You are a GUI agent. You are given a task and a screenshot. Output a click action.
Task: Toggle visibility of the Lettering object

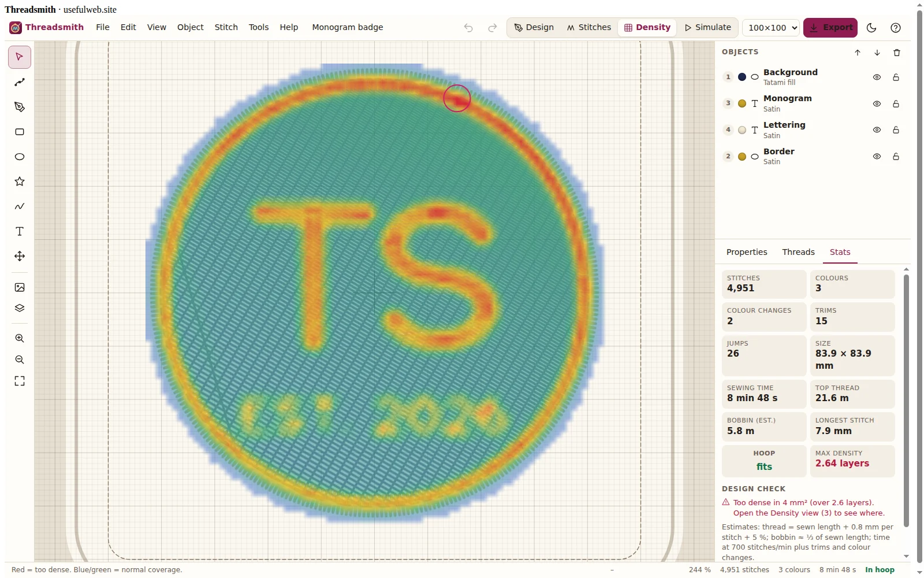coord(877,130)
